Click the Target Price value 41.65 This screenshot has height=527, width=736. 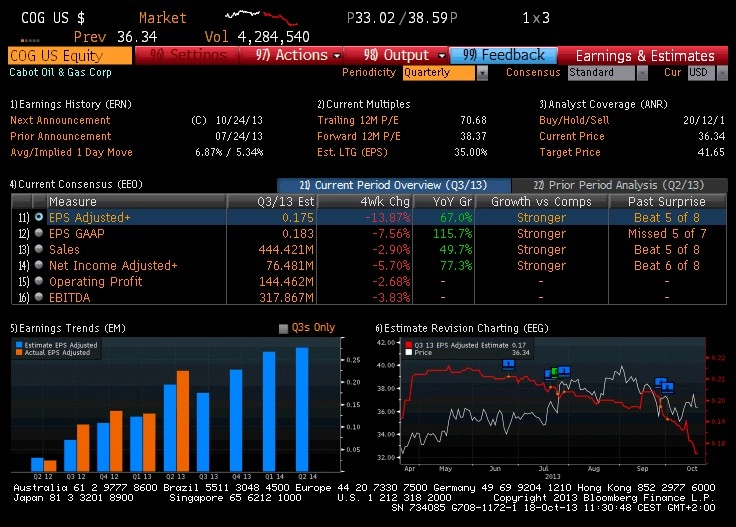tap(711, 152)
